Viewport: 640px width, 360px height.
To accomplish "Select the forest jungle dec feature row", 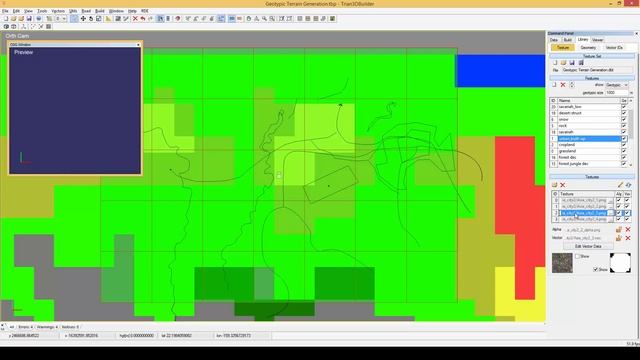I will 589,164.
